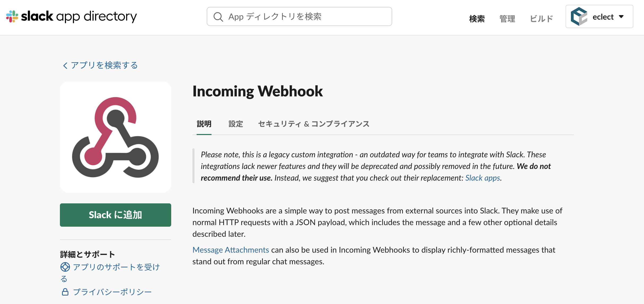Click the Slack に追加 button
Viewport: 644px width, 304px height.
pyautogui.click(x=116, y=215)
